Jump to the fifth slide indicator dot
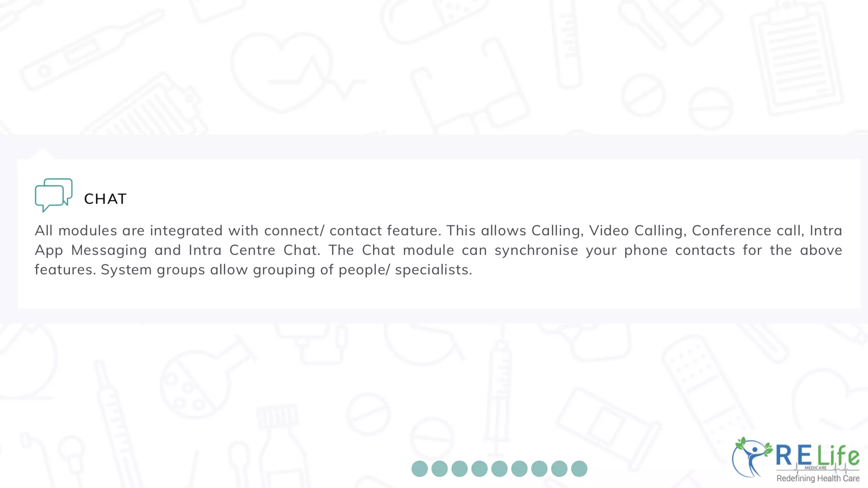 (499, 469)
